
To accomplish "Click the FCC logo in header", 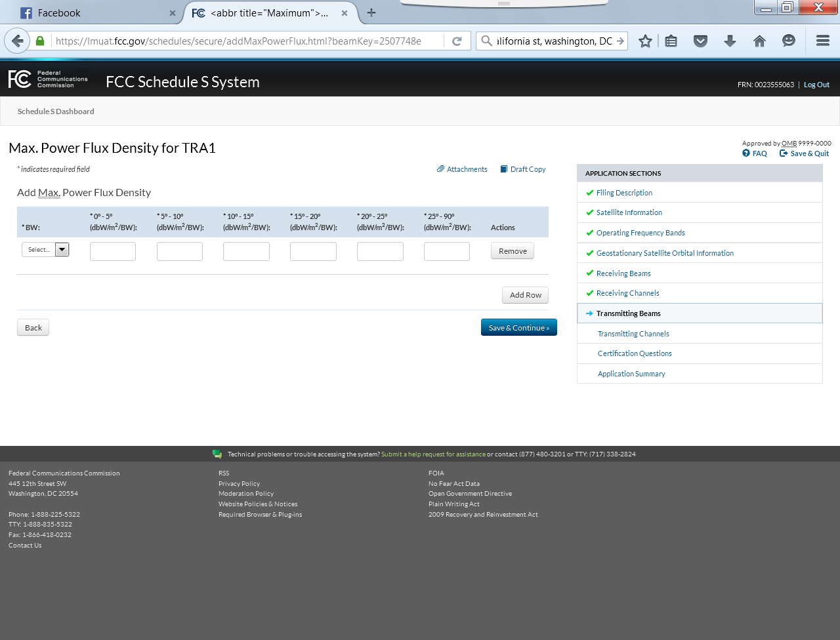I will [x=48, y=79].
